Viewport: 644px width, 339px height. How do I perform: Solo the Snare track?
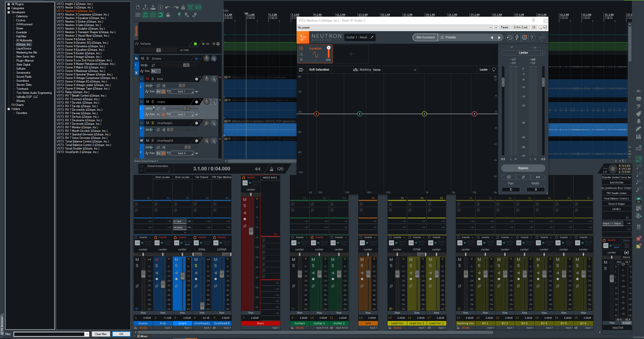[x=152, y=102]
